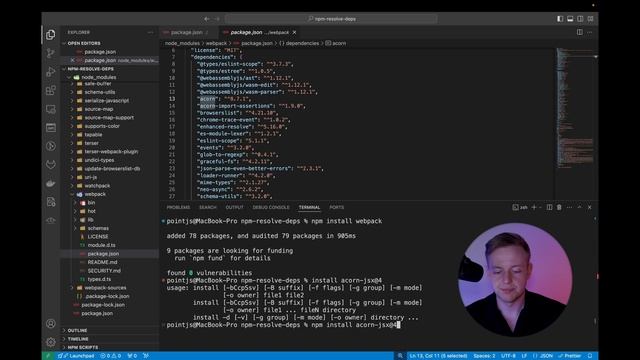Click the Explorer more actions ellipsis
Viewport: 640px width, 360px height.
point(151,32)
